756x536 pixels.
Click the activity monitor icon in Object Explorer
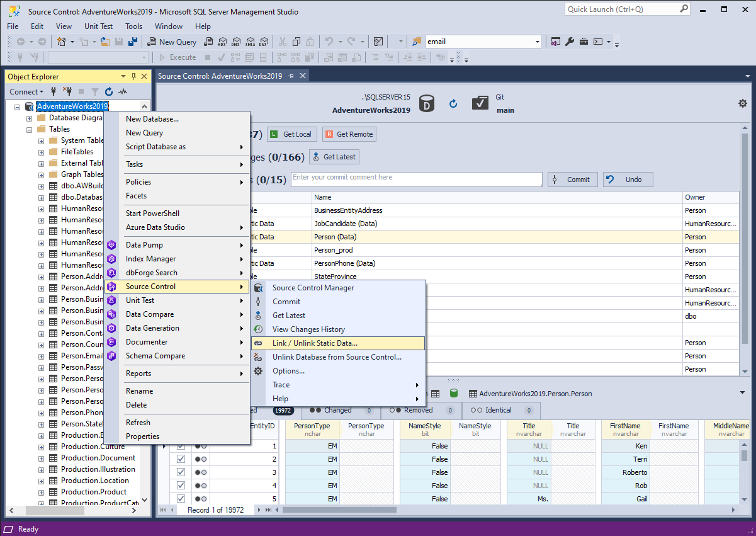[x=123, y=92]
